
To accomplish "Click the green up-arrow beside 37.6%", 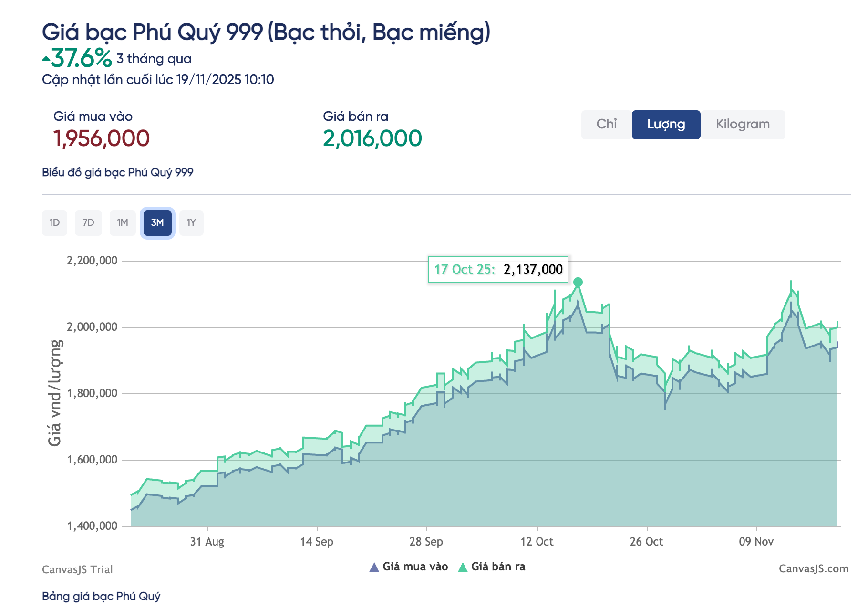I will (x=46, y=60).
